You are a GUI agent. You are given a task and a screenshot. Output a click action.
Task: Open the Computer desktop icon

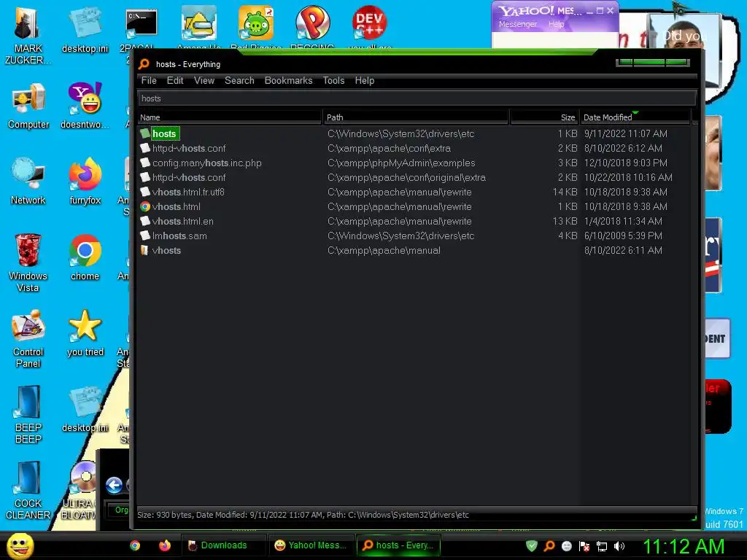click(28, 106)
